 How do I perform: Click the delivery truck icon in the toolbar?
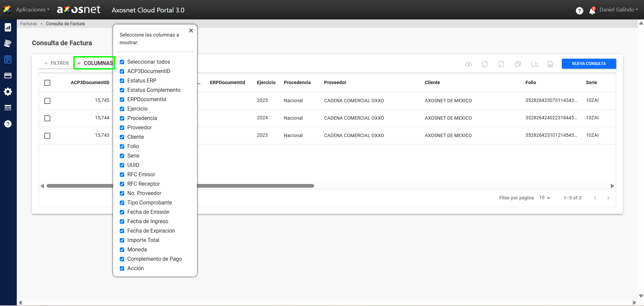click(535, 64)
